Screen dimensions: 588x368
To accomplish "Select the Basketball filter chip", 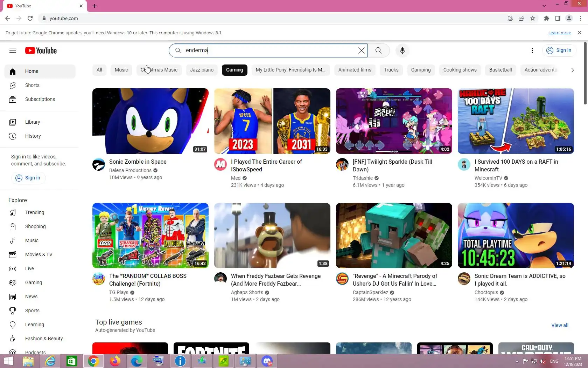I will (500, 70).
